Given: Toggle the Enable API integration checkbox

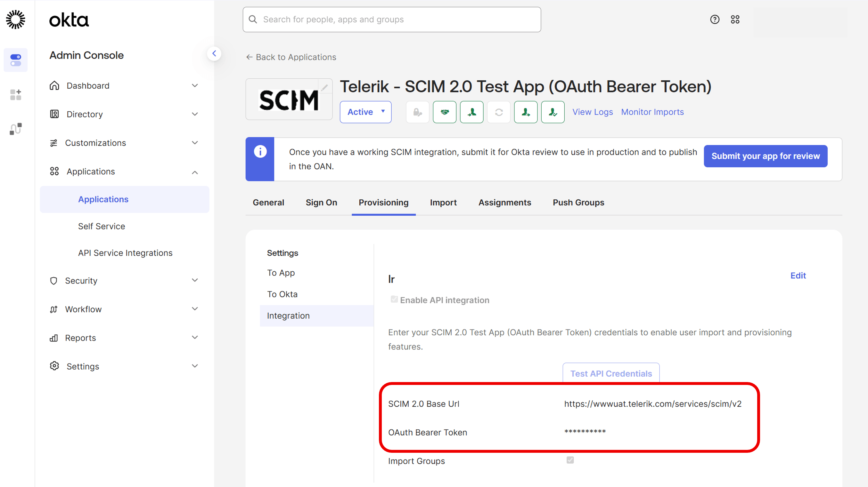Looking at the screenshot, I should 394,299.
